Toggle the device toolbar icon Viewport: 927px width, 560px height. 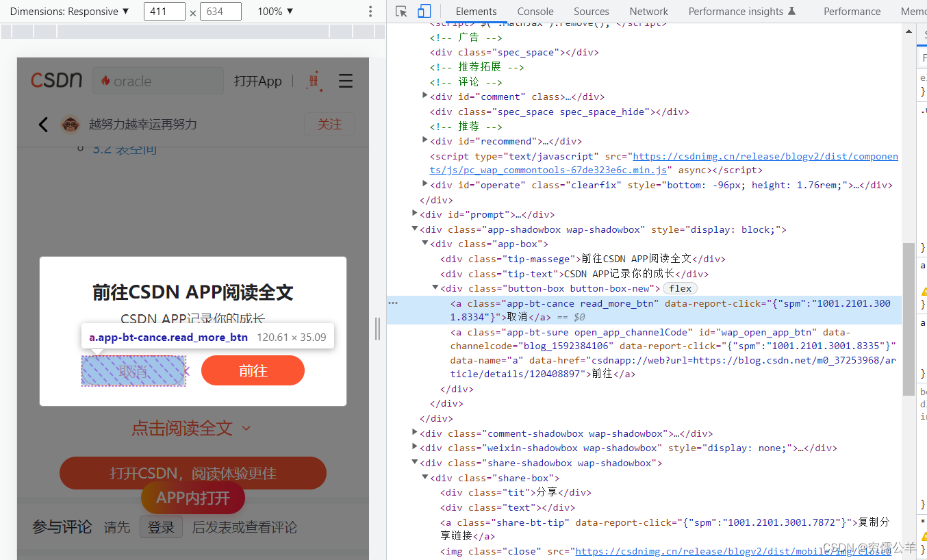point(424,11)
